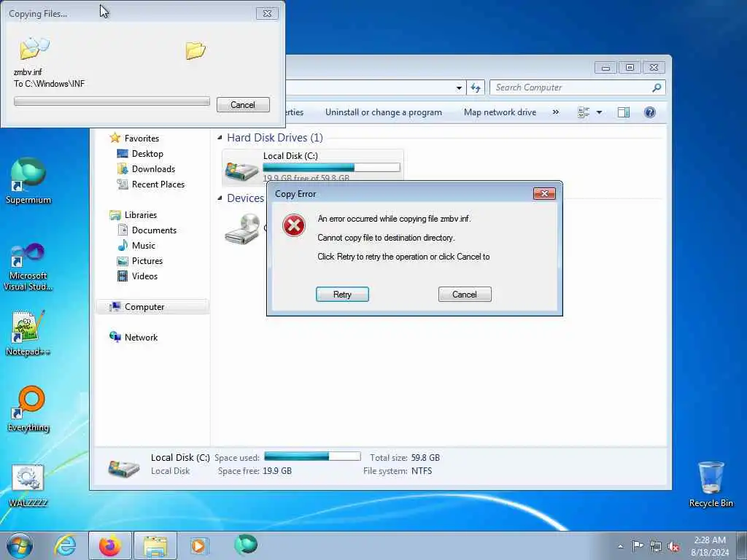Screen dimensions: 747x560
Task: Open clock showing 2:28 AM
Action: (x=710, y=545)
